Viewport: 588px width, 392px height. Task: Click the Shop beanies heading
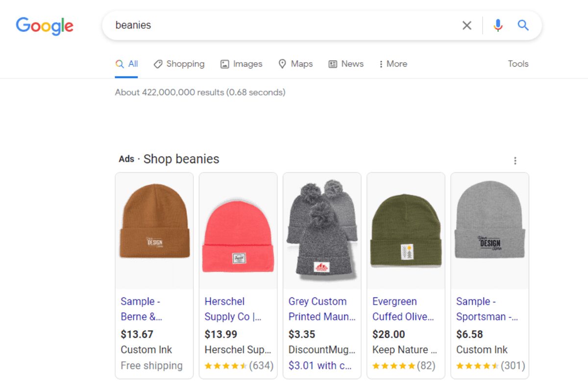(181, 159)
